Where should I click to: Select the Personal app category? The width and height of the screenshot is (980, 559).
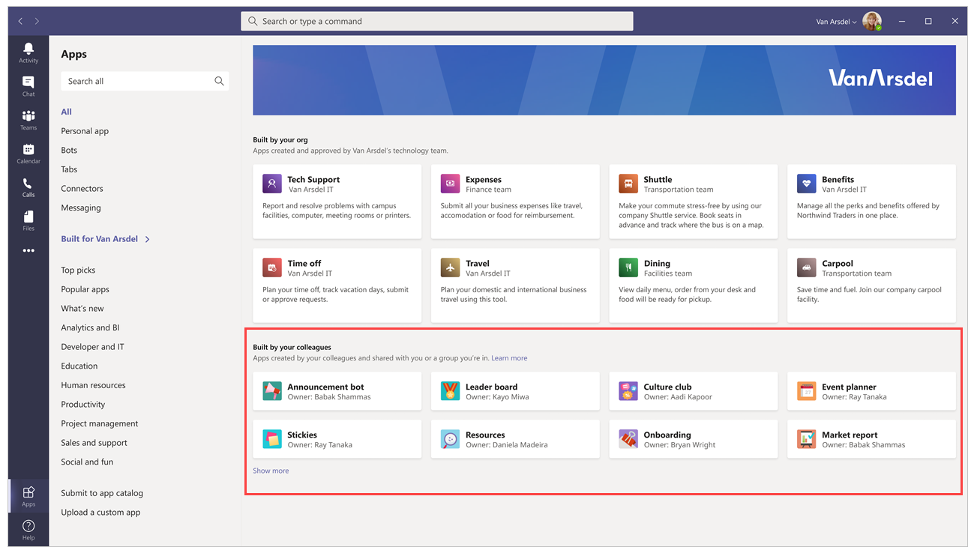(x=85, y=131)
